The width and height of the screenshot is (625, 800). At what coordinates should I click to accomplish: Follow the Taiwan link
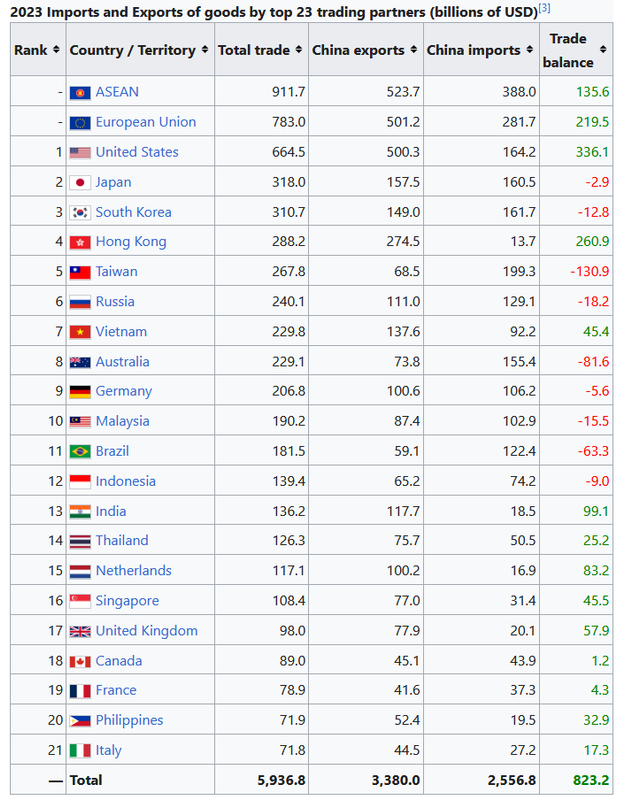point(116,271)
